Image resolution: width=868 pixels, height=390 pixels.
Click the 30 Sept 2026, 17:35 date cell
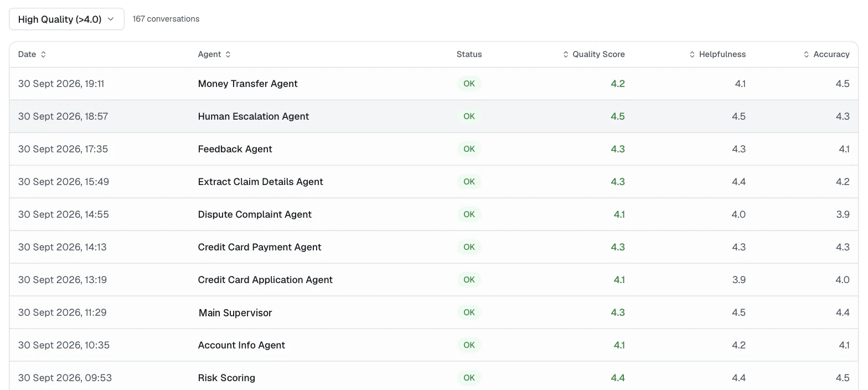pos(63,149)
